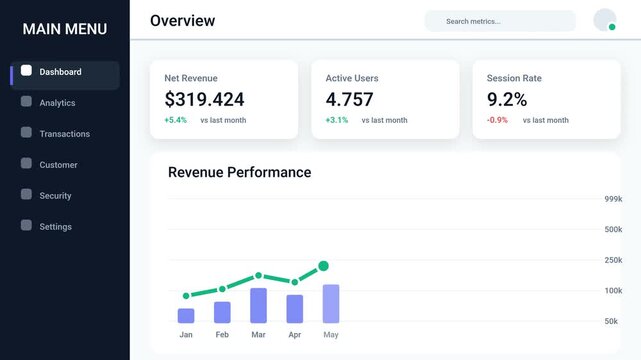641x360 pixels.
Task: Focus the Search metrics field
Action: click(x=500, y=21)
